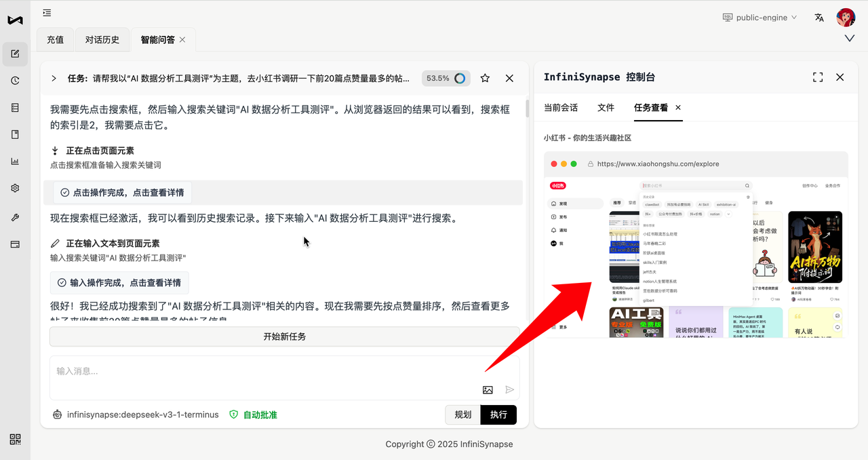
Task: Open the public-engine dropdown
Action: coord(759,18)
